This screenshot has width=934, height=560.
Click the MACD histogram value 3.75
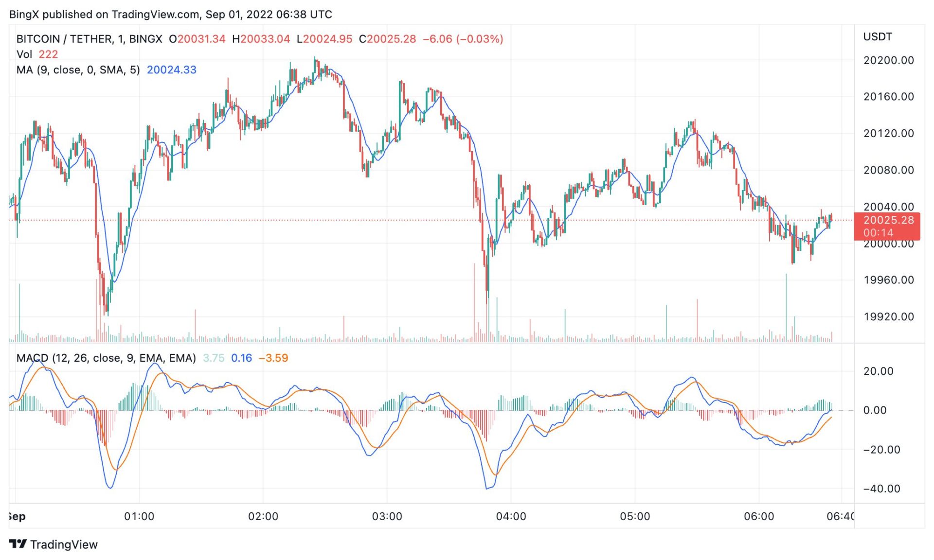pyautogui.click(x=214, y=358)
